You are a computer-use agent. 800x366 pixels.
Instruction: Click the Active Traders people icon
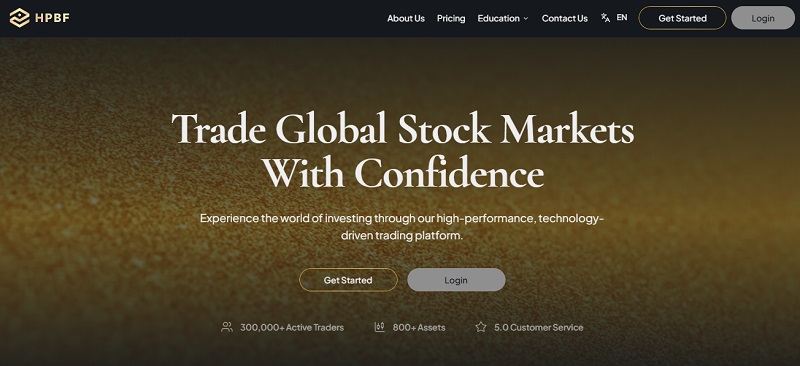tap(227, 327)
